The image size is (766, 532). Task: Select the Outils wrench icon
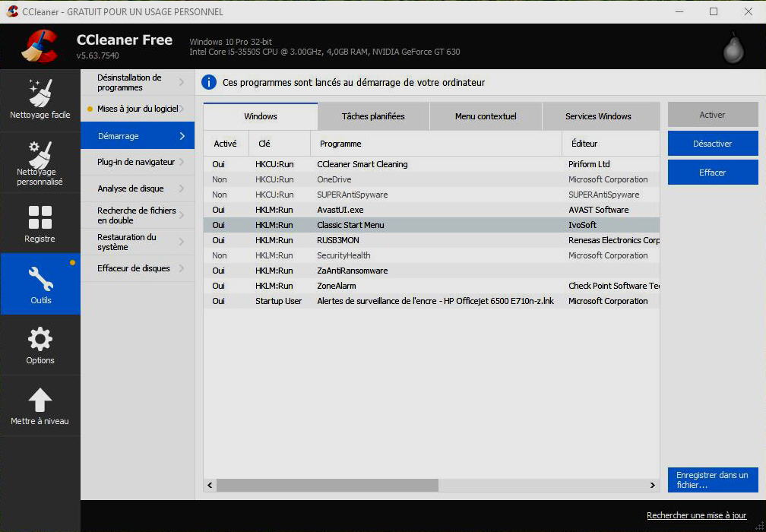click(40, 278)
